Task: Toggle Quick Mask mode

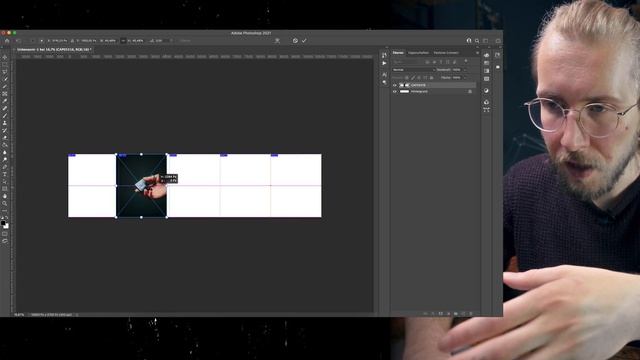Action: pyautogui.click(x=5, y=234)
